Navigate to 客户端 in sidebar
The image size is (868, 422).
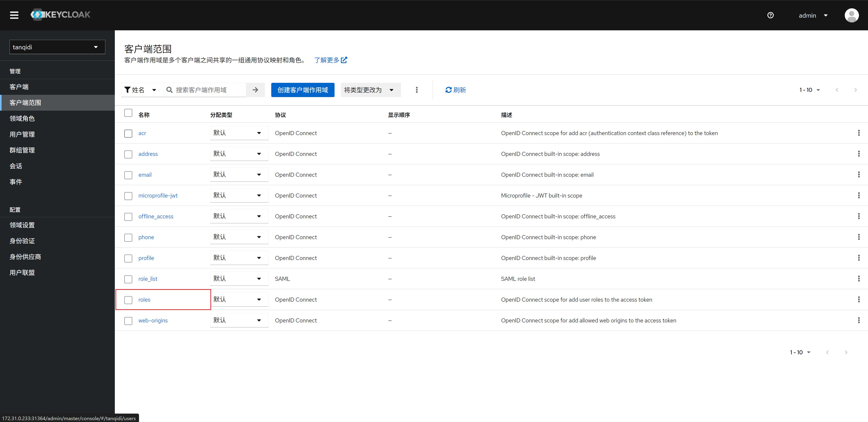click(57, 87)
